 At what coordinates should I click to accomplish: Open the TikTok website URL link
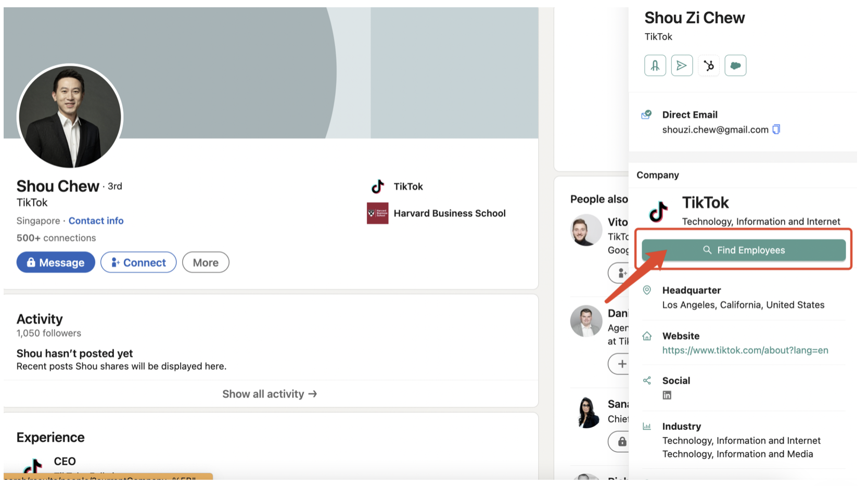click(745, 350)
